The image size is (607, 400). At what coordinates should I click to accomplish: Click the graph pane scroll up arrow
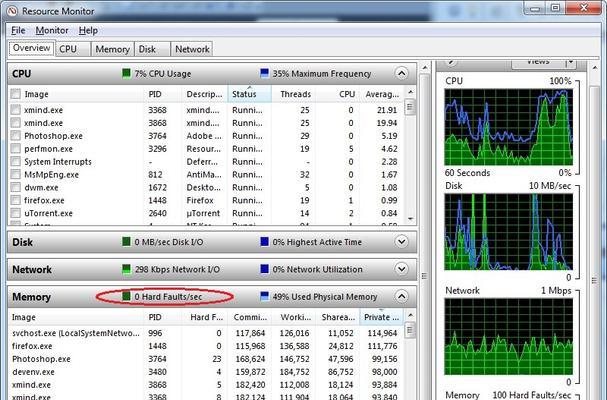tap(595, 68)
